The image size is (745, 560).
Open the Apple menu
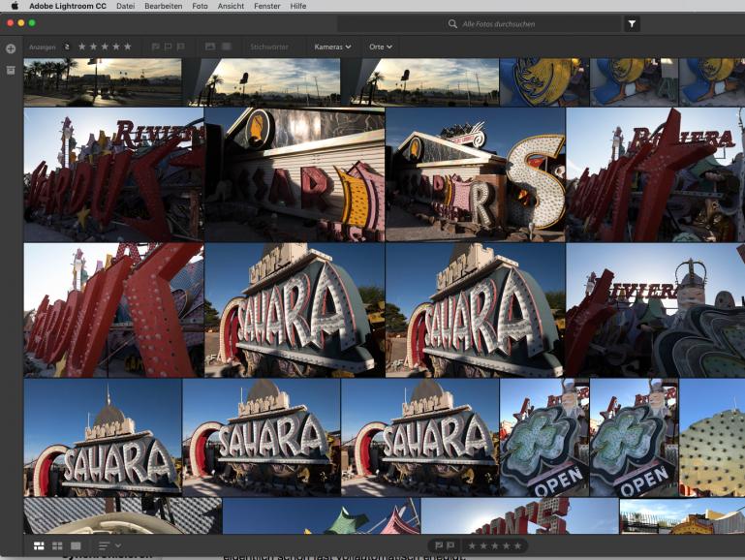coord(15,6)
